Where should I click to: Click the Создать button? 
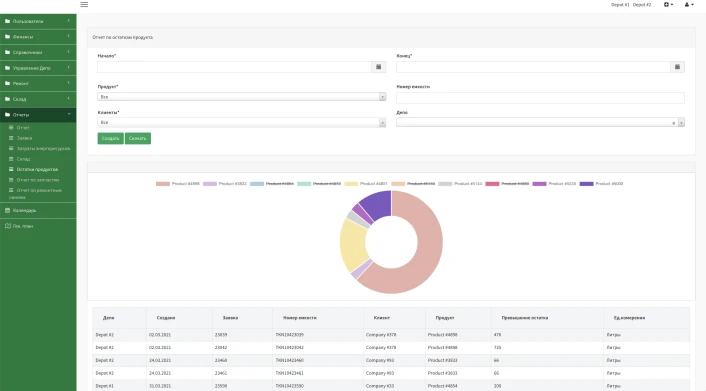[110, 138]
